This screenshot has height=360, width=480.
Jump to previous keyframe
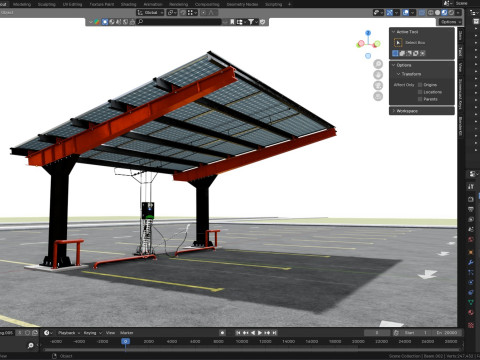[246, 333]
